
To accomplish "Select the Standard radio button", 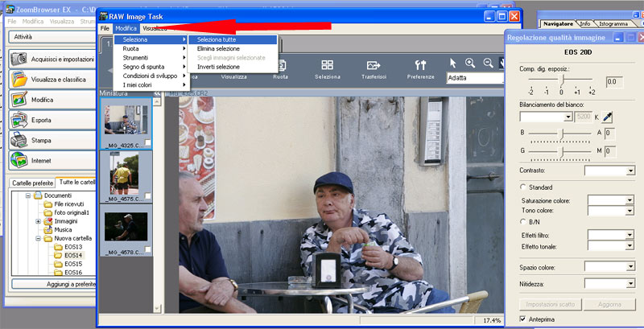I will click(523, 187).
